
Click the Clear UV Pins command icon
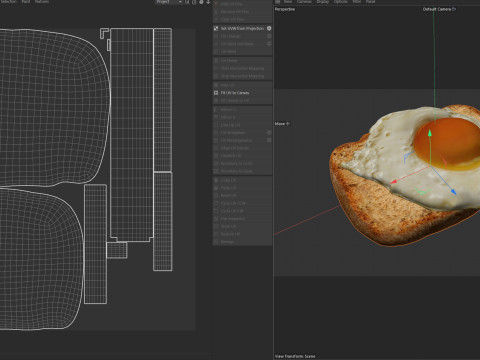[x=216, y=19]
